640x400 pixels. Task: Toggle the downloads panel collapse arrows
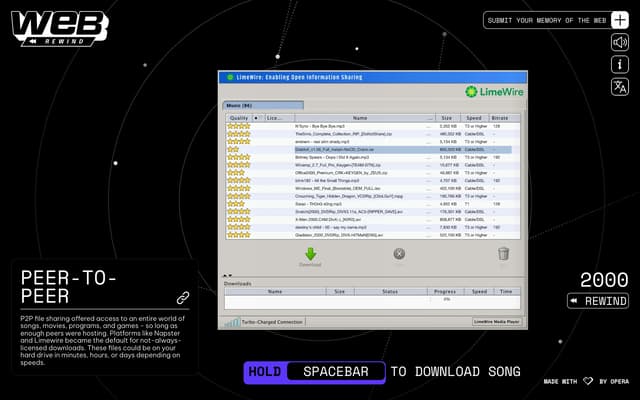click(x=227, y=276)
